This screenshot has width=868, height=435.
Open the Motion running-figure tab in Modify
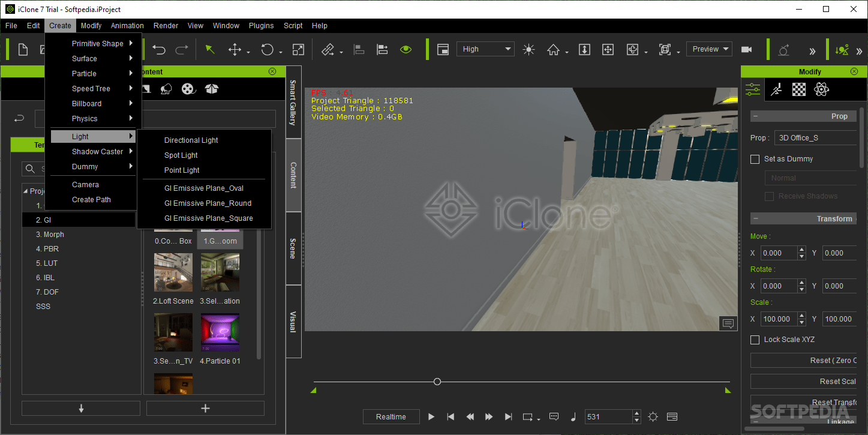pos(776,89)
